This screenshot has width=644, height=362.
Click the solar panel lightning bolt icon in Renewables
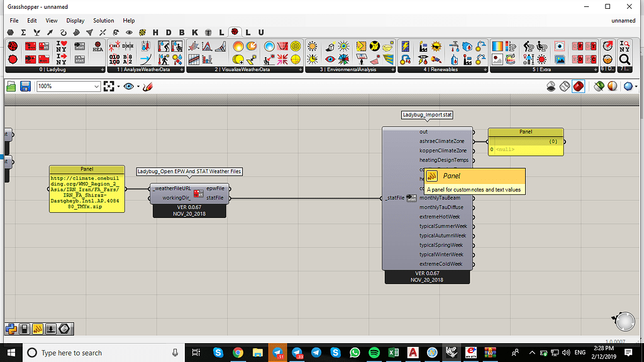pyautogui.click(x=406, y=46)
